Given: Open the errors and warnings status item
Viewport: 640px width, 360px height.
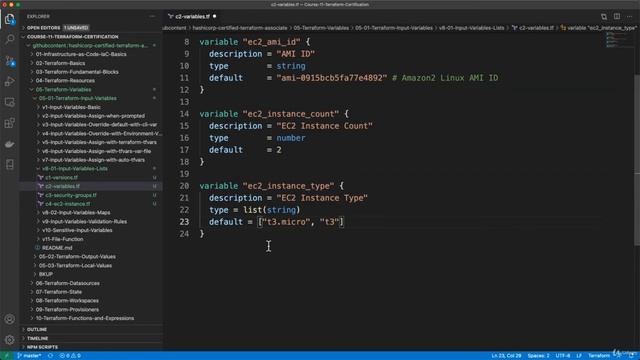Looking at the screenshot, I should click(70, 356).
